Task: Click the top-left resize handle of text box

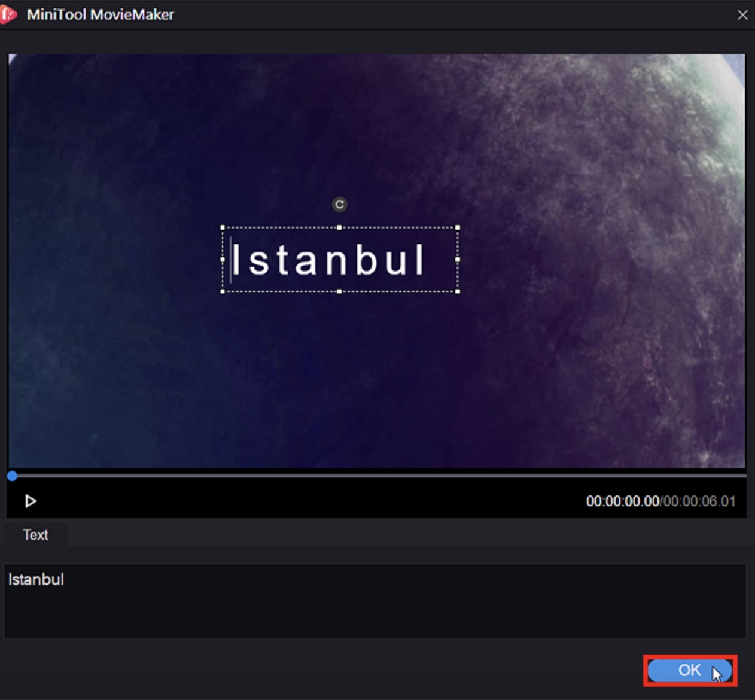Action: (223, 227)
